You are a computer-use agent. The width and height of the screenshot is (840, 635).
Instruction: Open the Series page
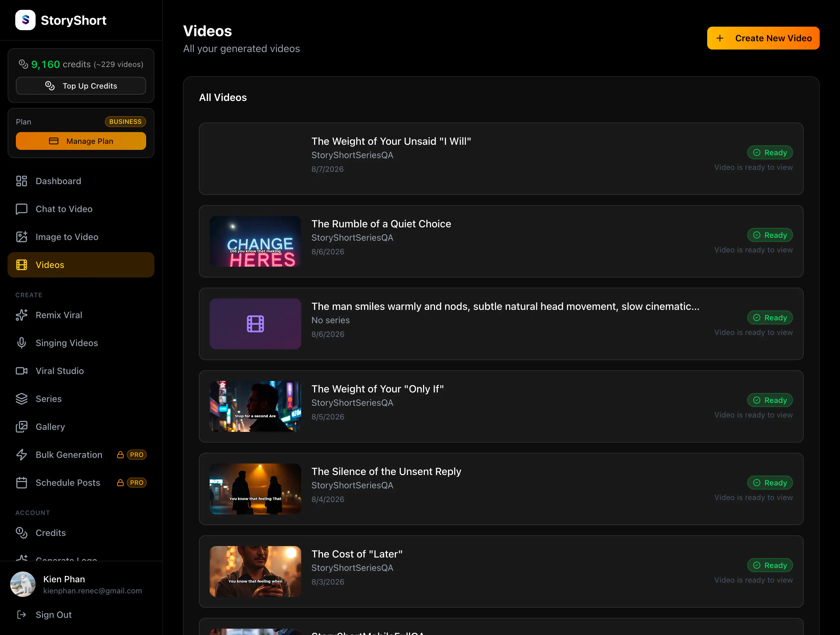[x=81, y=399]
